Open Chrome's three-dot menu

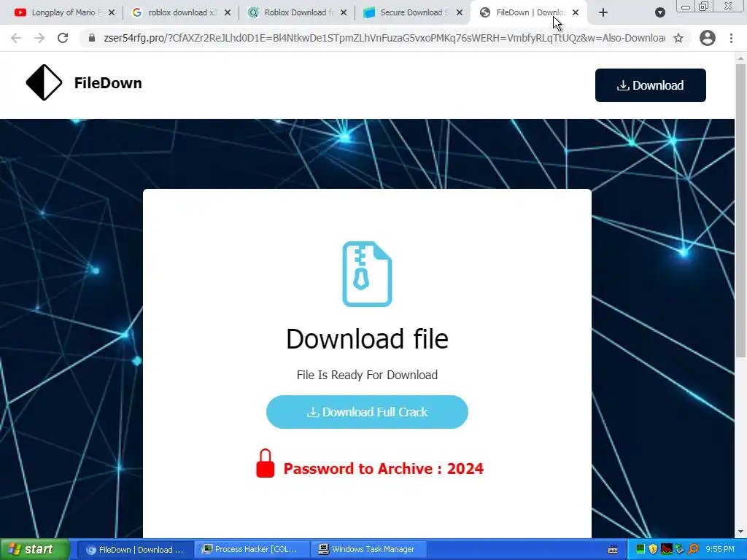[731, 38]
